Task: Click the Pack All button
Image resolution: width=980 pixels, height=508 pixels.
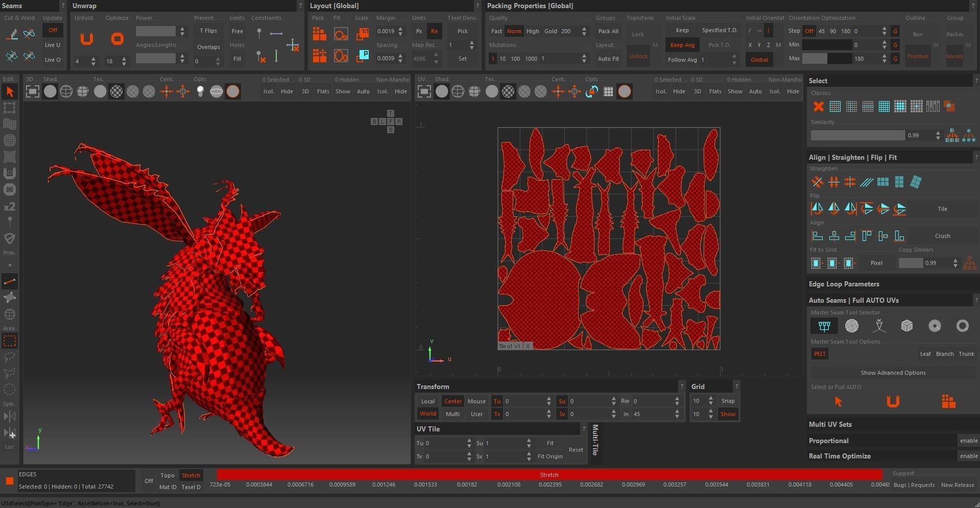Action: (x=608, y=31)
